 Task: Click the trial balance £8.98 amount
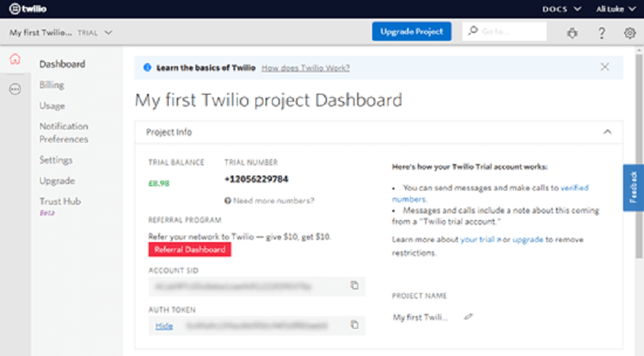click(159, 183)
